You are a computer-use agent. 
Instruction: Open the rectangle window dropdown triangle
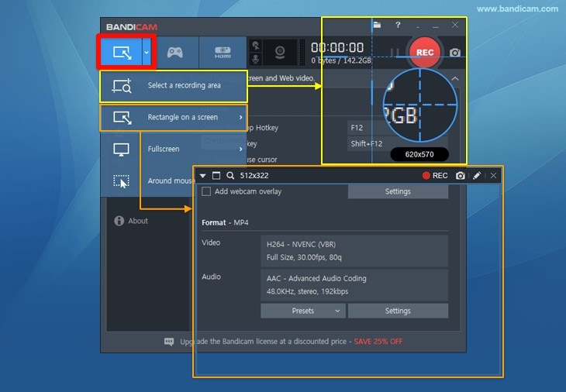pos(203,176)
